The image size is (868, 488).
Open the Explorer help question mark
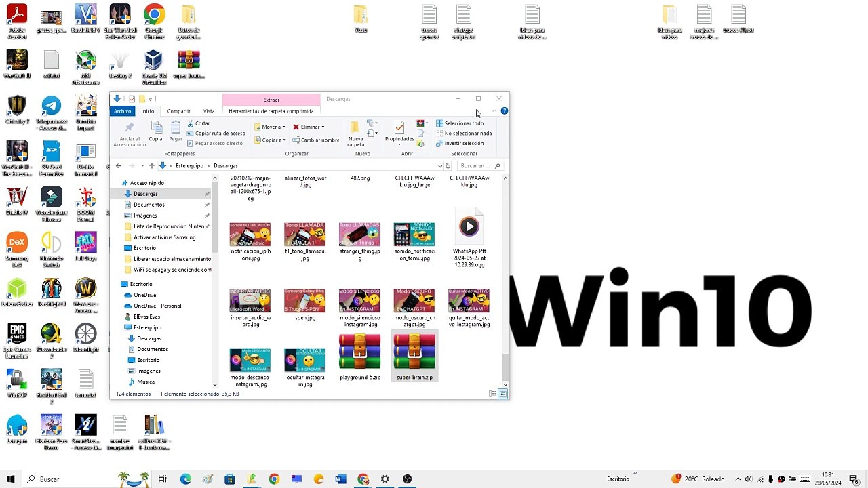point(504,110)
